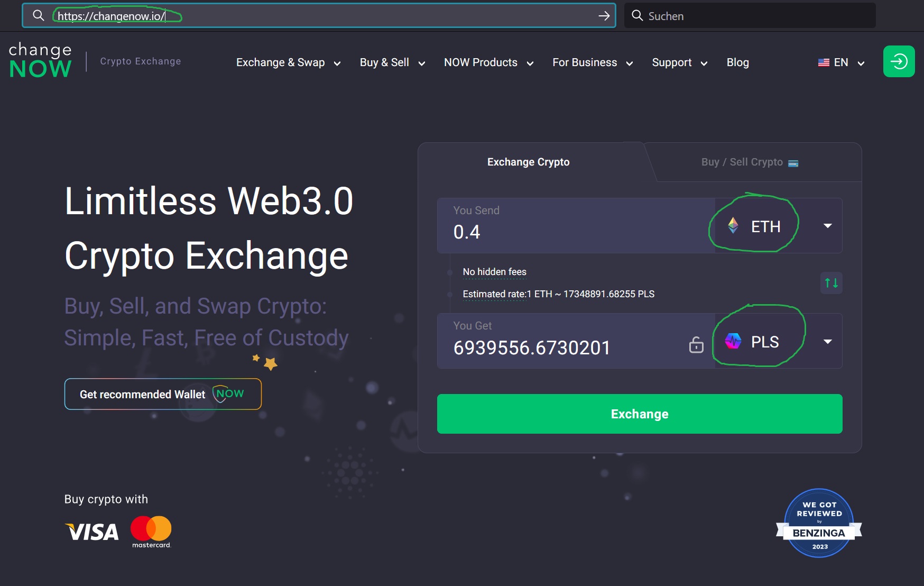
Task: Click the You Send amount input field
Action: coord(529,232)
